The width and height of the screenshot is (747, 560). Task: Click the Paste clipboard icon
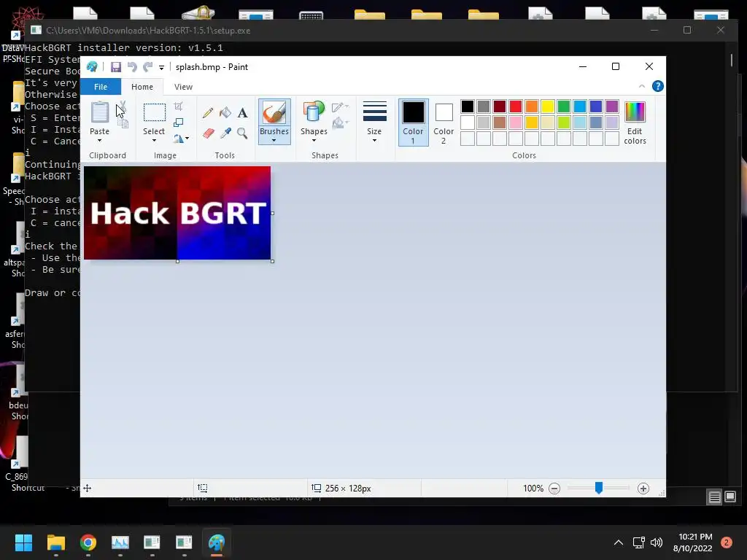coord(99,112)
